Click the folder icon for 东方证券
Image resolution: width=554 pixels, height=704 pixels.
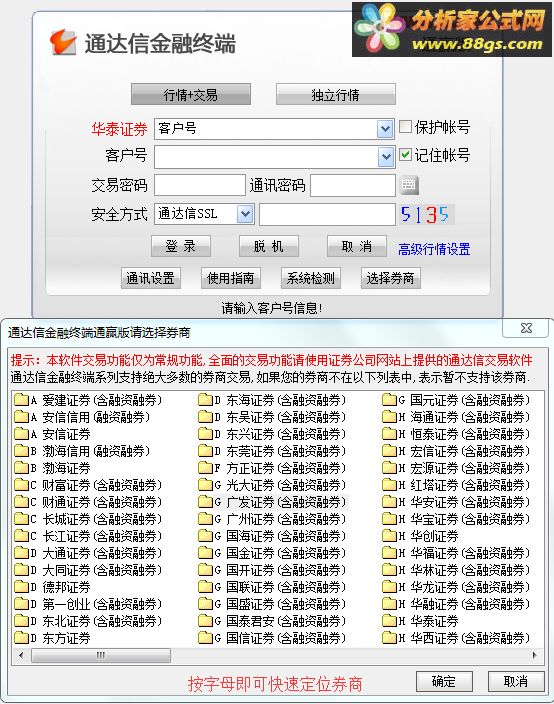pos(21,638)
